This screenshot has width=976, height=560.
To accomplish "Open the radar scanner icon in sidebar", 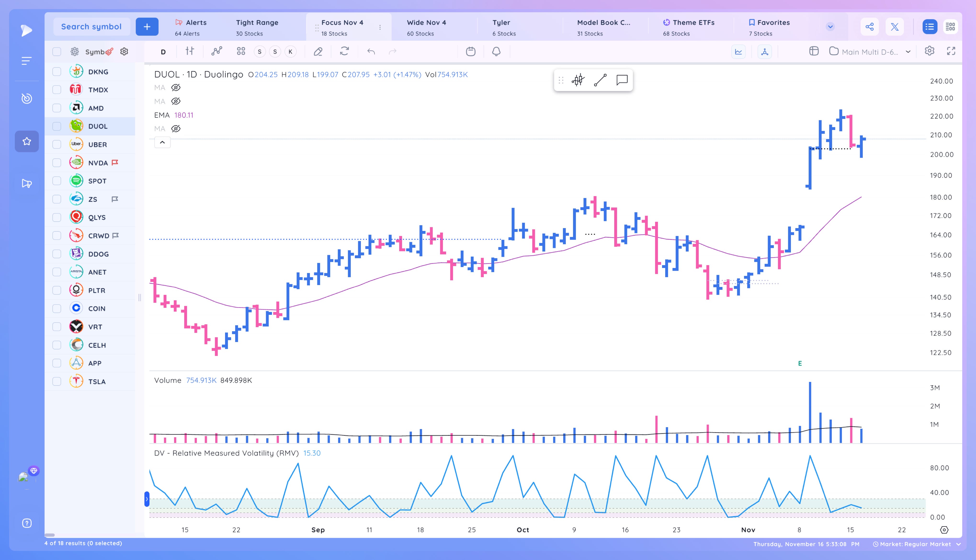I will click(27, 98).
